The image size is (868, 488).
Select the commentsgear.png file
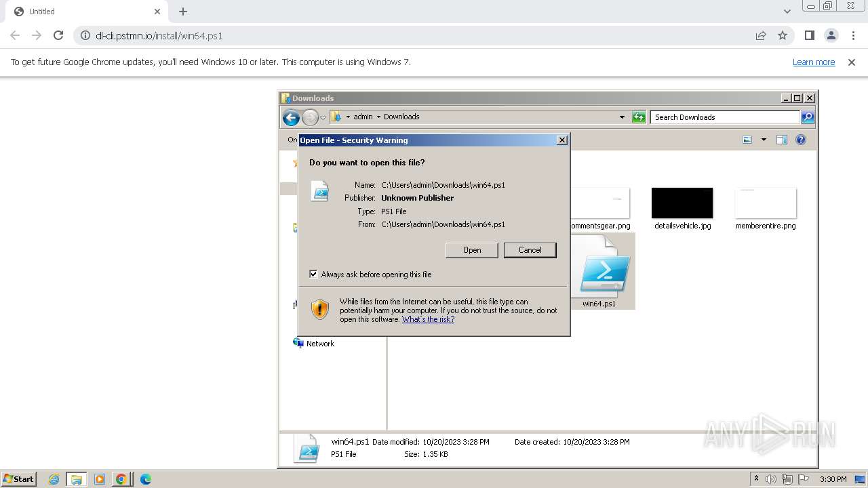coord(599,209)
